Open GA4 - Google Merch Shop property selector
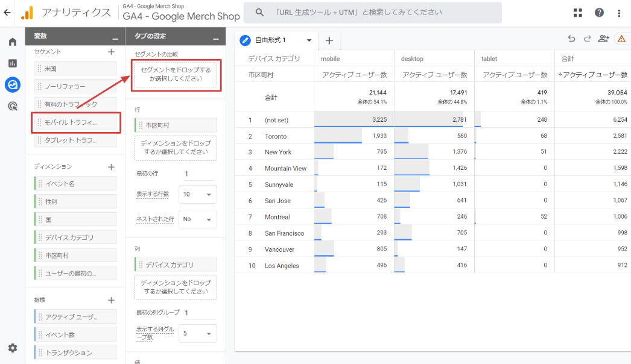Viewport: 631px width, 364px height. pos(181,13)
